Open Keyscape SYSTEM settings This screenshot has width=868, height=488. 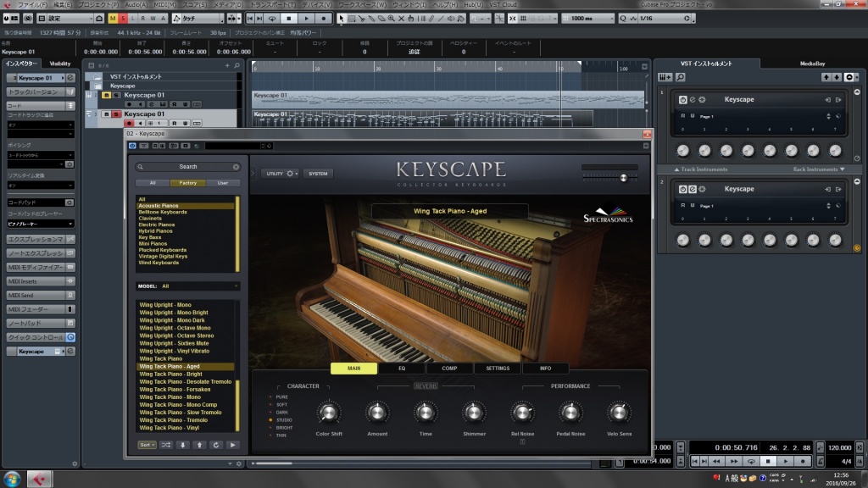coord(318,174)
